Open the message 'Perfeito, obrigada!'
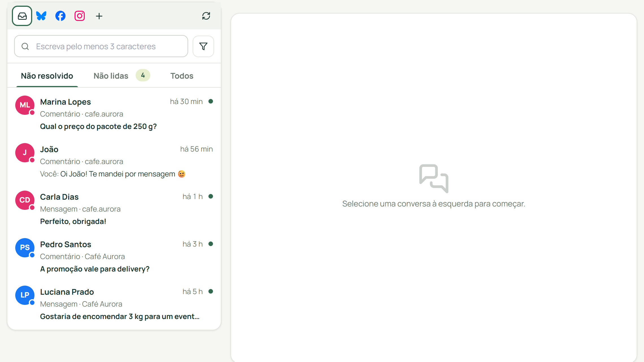Viewport: 644px width, 362px height. click(x=73, y=221)
